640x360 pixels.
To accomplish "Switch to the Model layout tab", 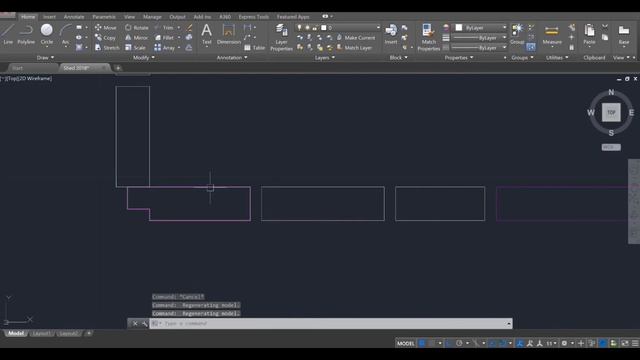I will pos(16,333).
